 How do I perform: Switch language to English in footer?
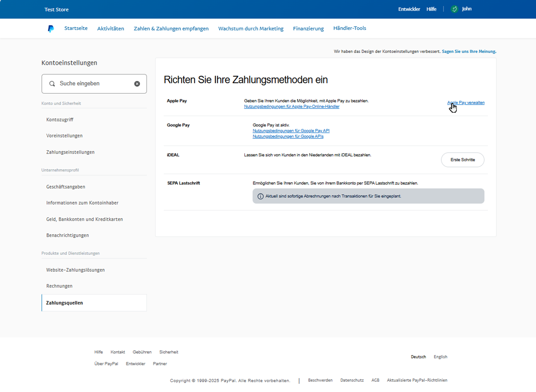click(440, 357)
